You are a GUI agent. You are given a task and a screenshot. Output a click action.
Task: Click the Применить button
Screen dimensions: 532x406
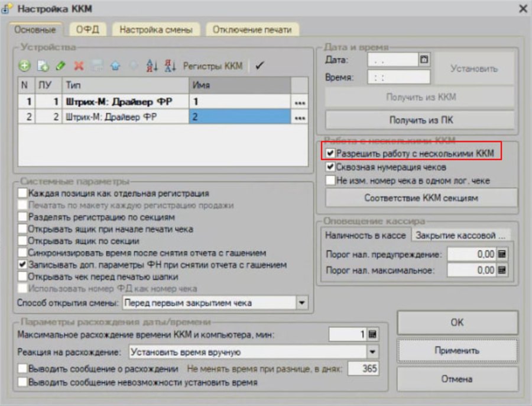[x=457, y=350]
